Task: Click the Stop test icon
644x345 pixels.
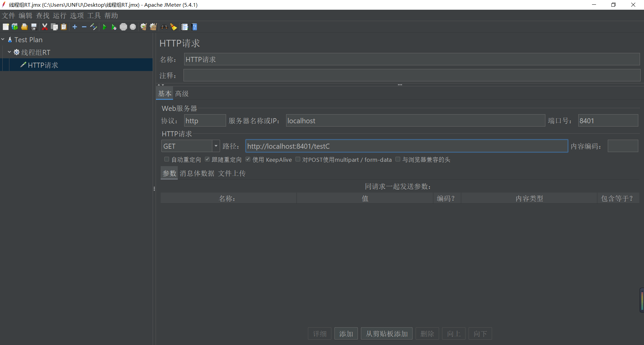Action: pos(123,27)
